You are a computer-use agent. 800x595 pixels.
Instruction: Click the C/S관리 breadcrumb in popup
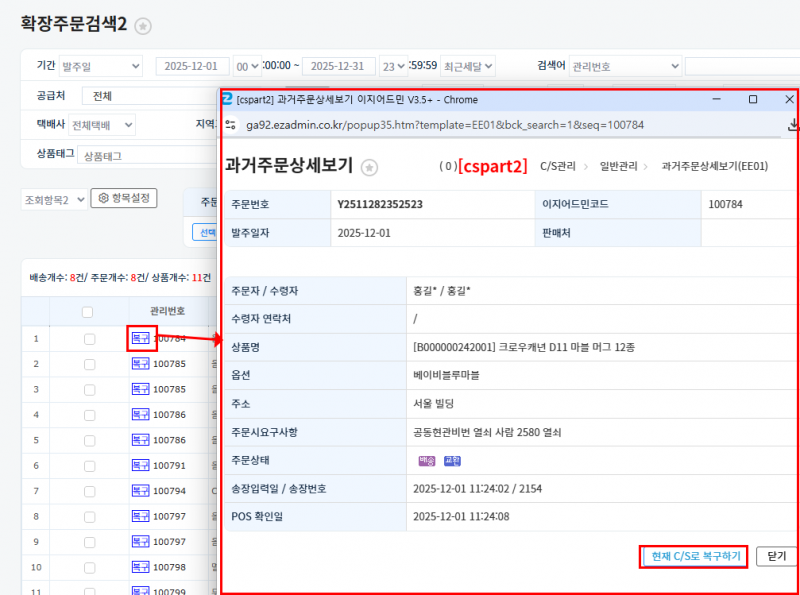[x=558, y=166]
